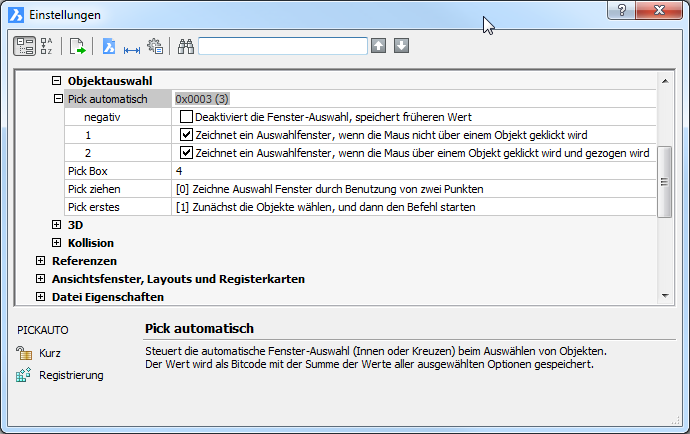The width and height of the screenshot is (690, 434).
Task: Expand the 3D settings node
Action: [x=57, y=225]
